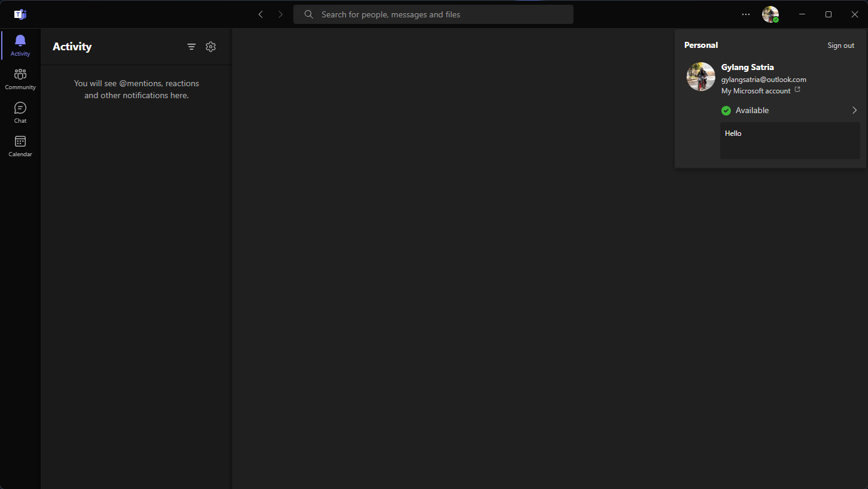Click the green Available status icon

tap(726, 110)
